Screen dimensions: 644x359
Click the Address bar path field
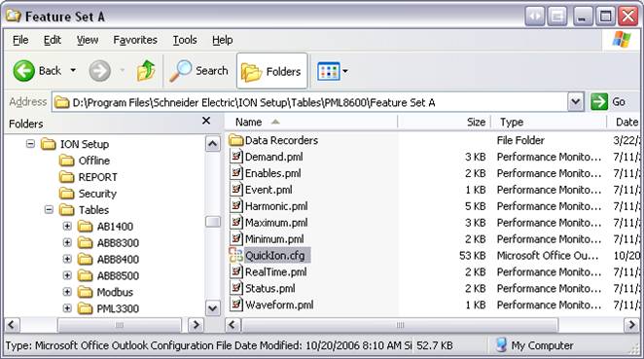click(310, 102)
